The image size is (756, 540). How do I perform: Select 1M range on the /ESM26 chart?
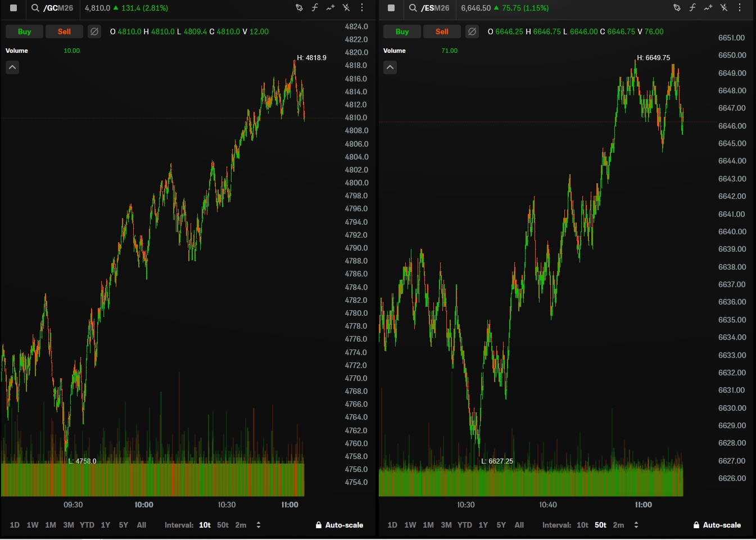428,525
